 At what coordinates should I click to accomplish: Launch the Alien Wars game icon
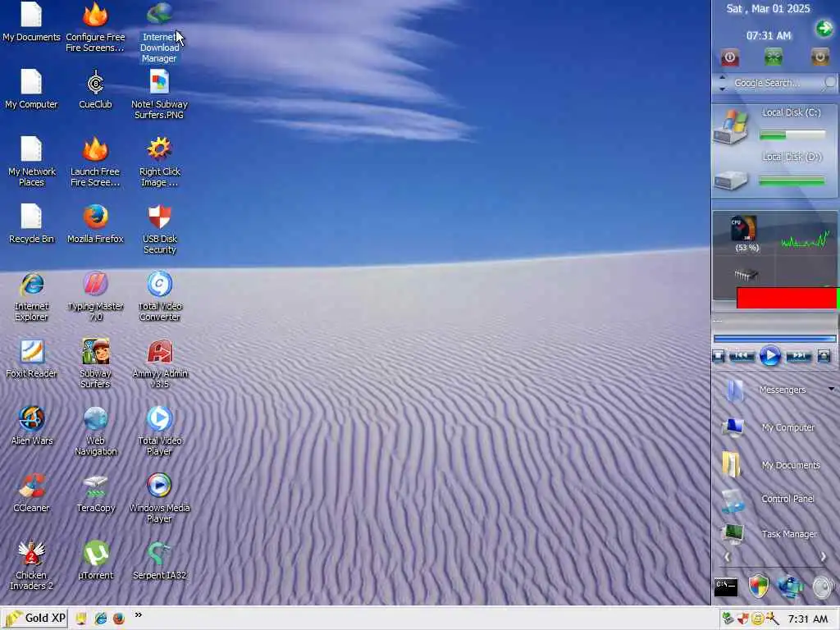[31, 427]
